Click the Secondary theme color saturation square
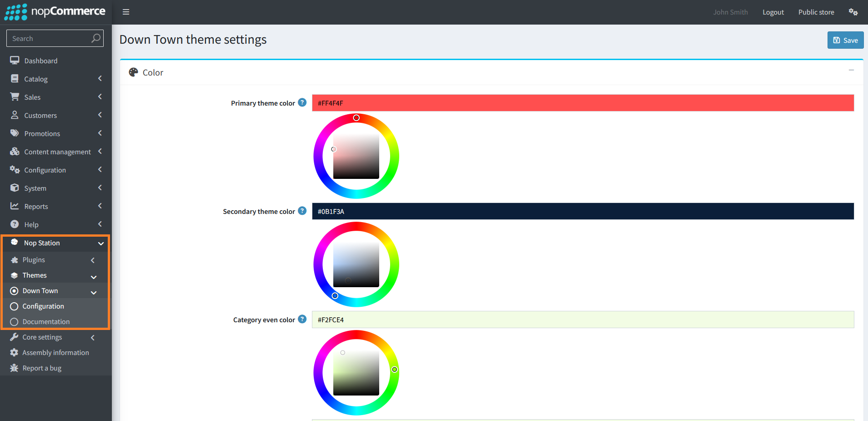The height and width of the screenshot is (421, 868). click(x=356, y=264)
